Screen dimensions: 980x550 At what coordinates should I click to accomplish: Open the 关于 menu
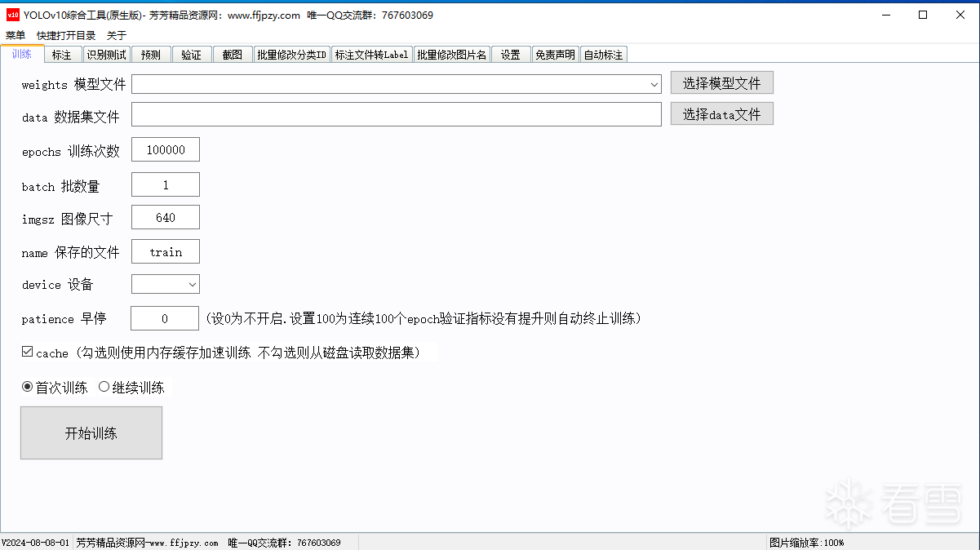117,35
